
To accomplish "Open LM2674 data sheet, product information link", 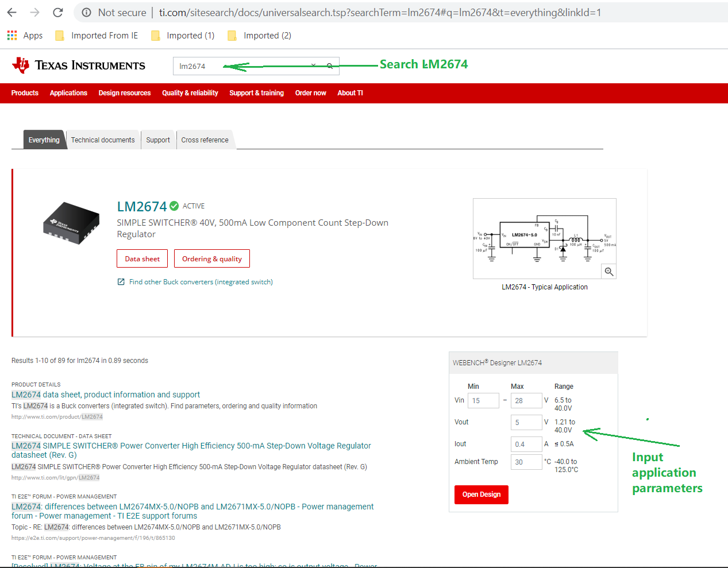I will pos(106,395).
